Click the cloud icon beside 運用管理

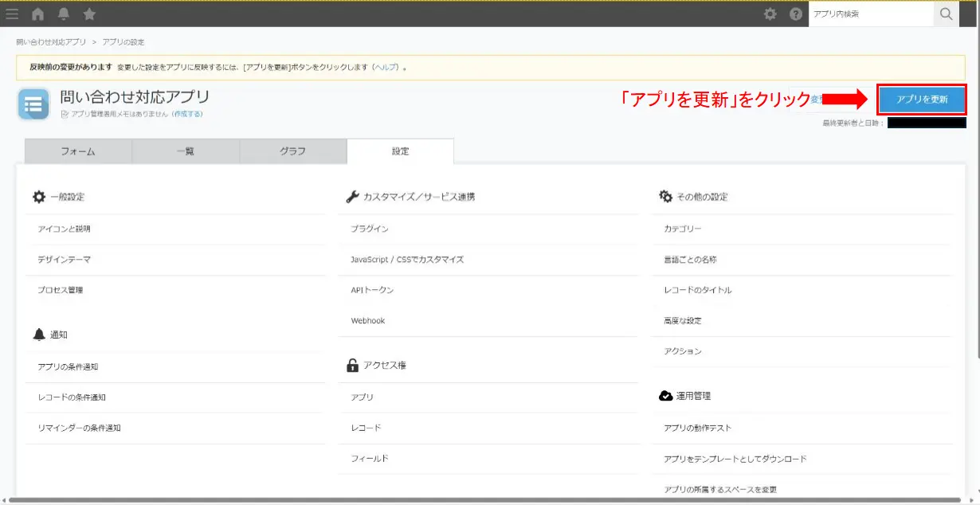[x=667, y=395]
